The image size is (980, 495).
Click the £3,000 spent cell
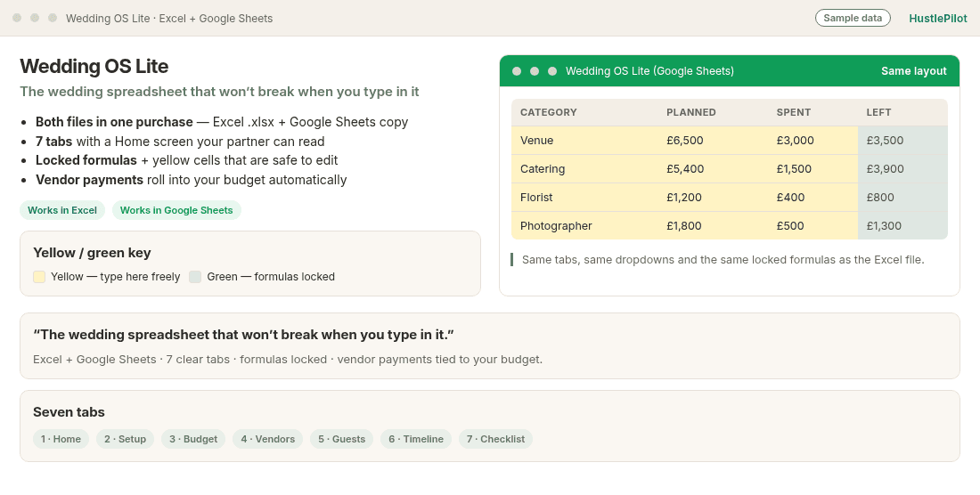[x=813, y=141]
